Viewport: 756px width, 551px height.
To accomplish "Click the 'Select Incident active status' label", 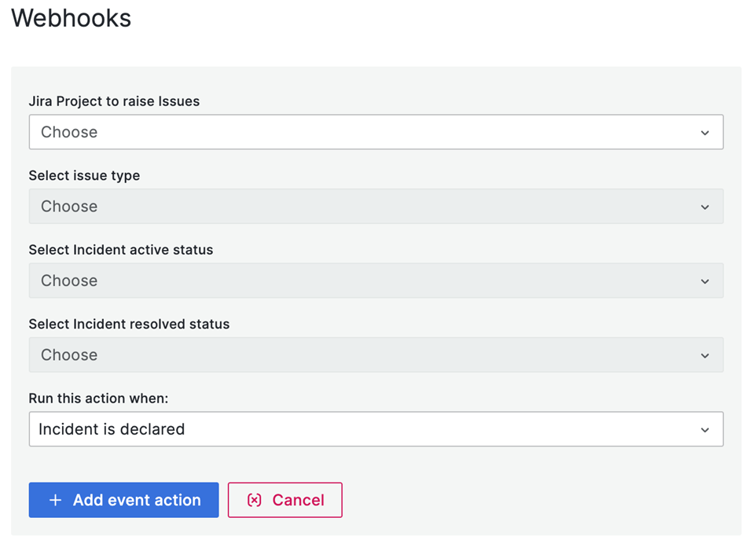I will [x=121, y=250].
